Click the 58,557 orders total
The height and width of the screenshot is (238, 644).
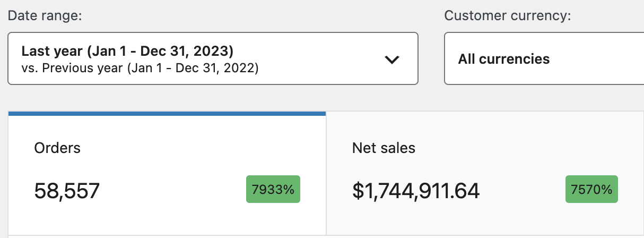pos(67,190)
